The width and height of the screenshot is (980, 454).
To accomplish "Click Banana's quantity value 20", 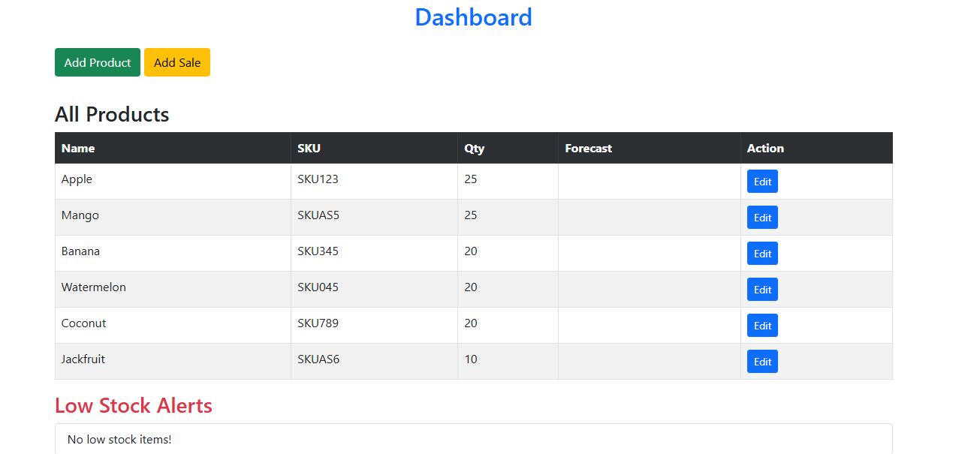I will (x=471, y=251).
